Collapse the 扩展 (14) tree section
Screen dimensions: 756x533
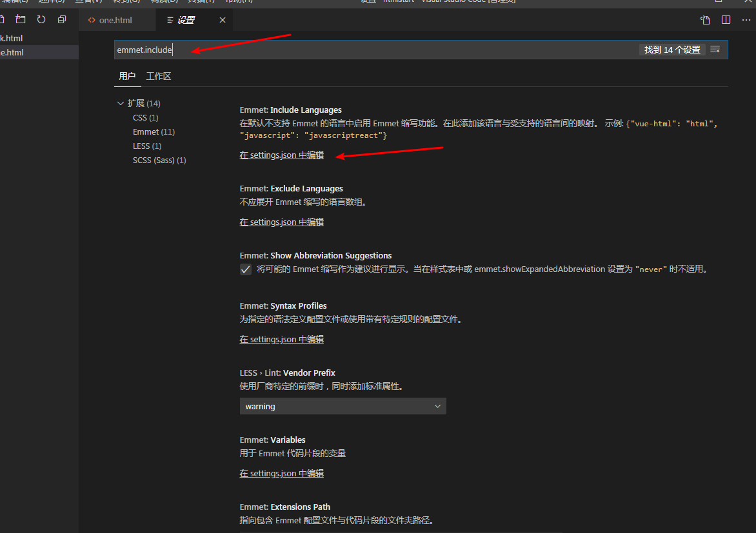(x=121, y=103)
